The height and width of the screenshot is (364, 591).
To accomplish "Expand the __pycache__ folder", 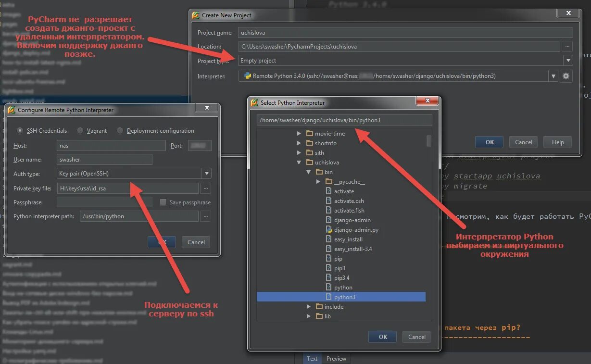I will 318,182.
